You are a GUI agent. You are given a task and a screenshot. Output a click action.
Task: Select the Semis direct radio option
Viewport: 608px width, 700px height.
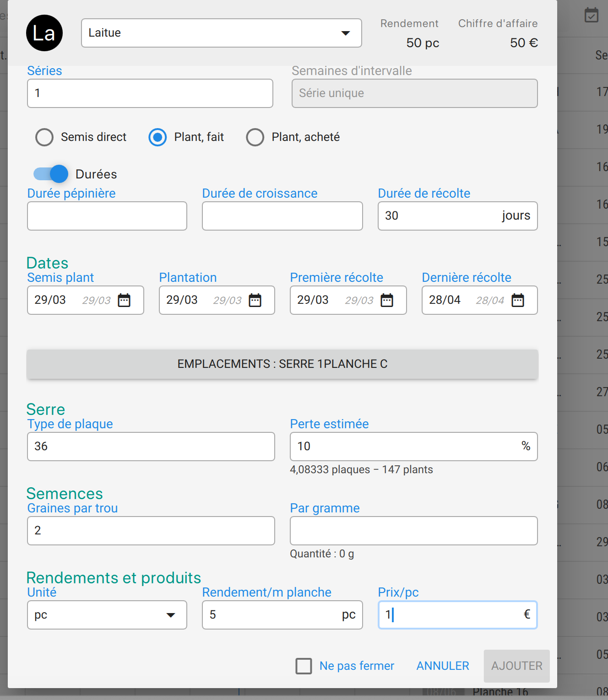tap(45, 137)
